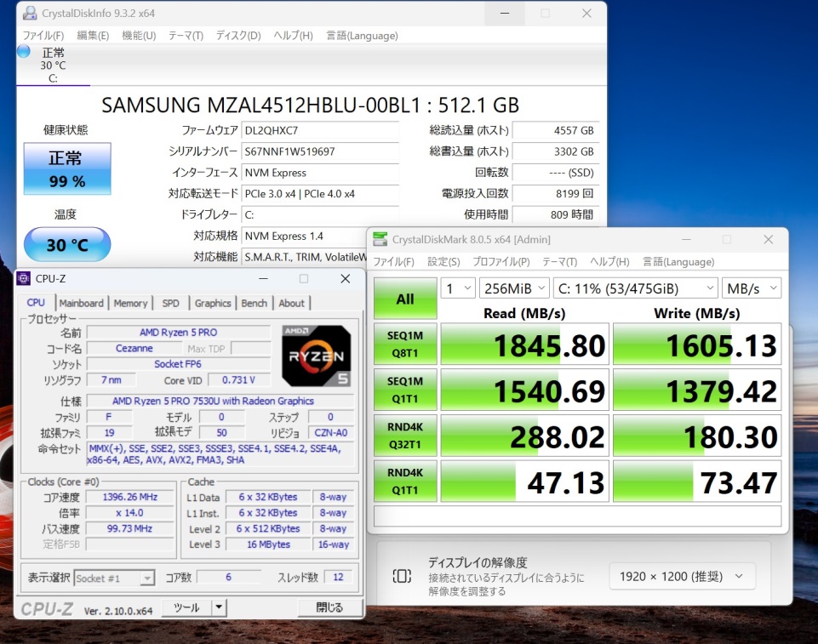Open テーマ(T) menu in CrystalDiskMark

[560, 262]
